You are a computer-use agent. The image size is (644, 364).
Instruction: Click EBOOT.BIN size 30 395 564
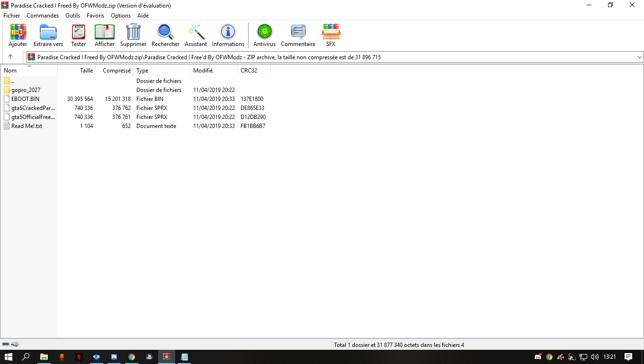click(x=80, y=99)
